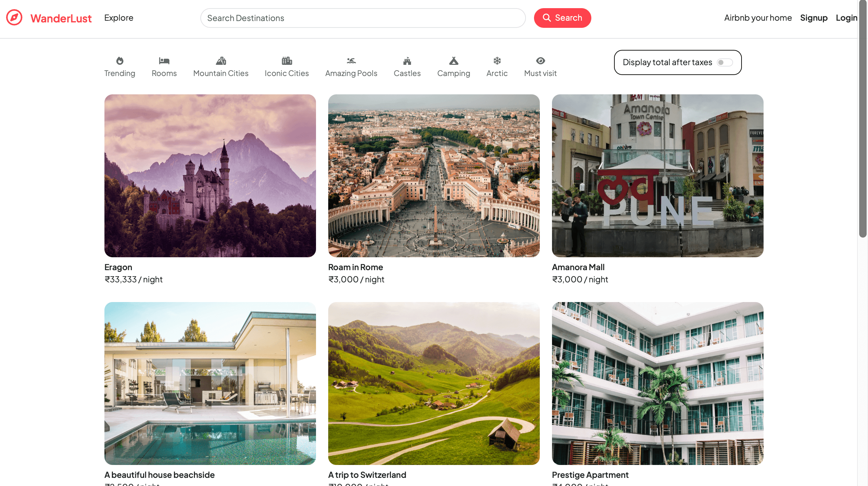This screenshot has width=868, height=486.
Task: Choose the Mountain Cities icon filter
Action: (221, 61)
